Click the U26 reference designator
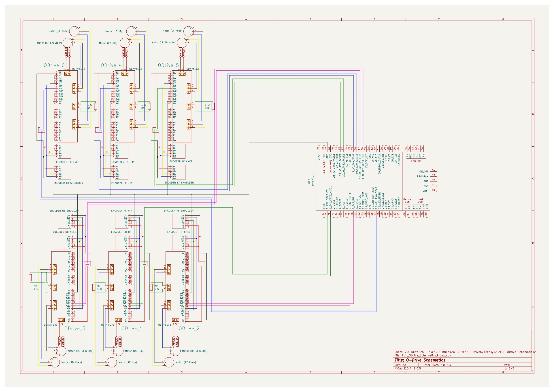The image size is (555, 392). coord(309,181)
